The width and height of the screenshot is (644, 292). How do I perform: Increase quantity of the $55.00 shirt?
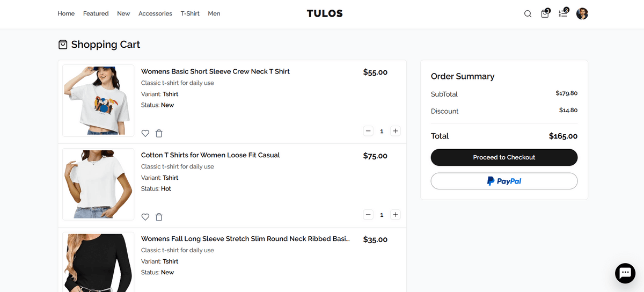395,131
